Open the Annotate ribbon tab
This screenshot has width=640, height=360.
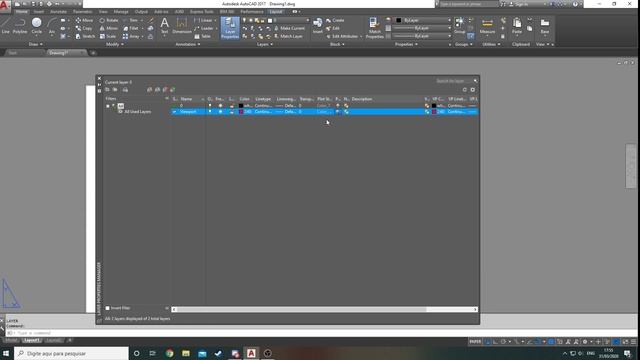[58, 12]
